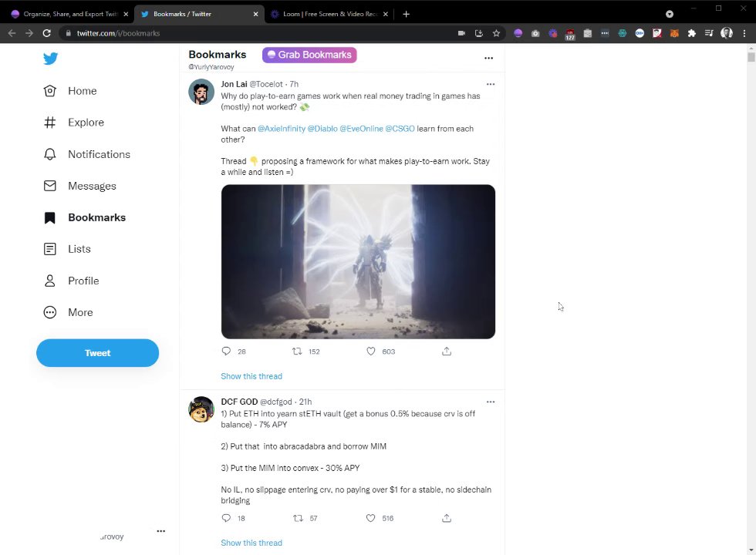Screen dimensions: 756x555
Task: Click the tab search dropdown arrow
Action: [670, 14]
